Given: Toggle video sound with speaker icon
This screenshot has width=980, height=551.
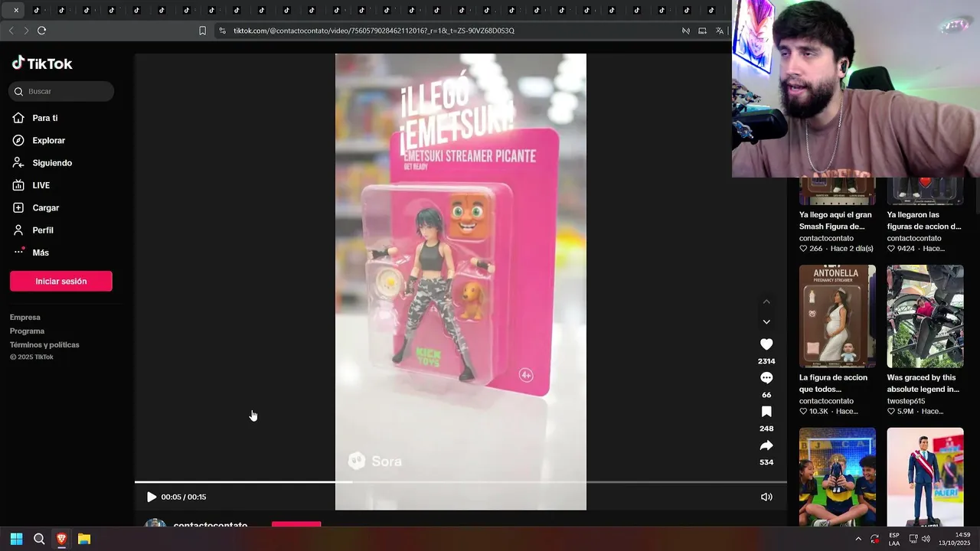Looking at the screenshot, I should tap(766, 497).
